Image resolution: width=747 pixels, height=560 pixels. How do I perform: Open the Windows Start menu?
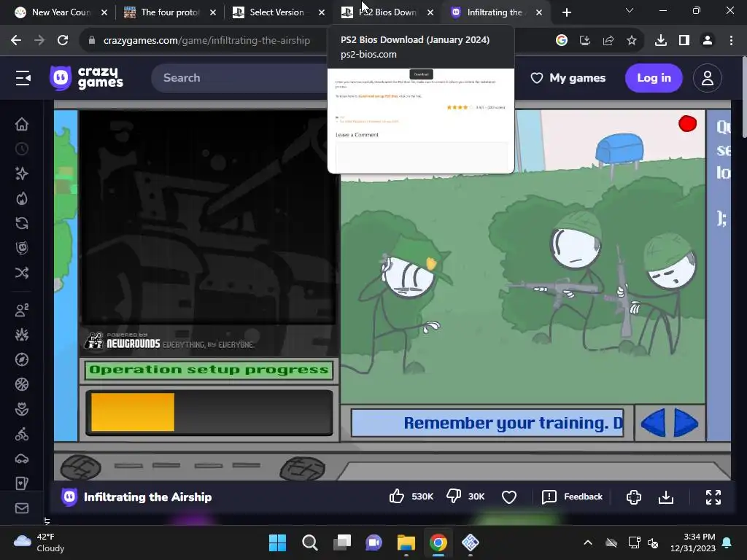[x=277, y=542]
